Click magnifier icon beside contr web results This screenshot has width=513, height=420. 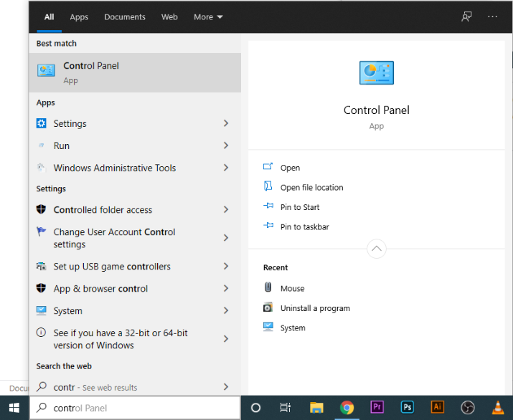42,386
